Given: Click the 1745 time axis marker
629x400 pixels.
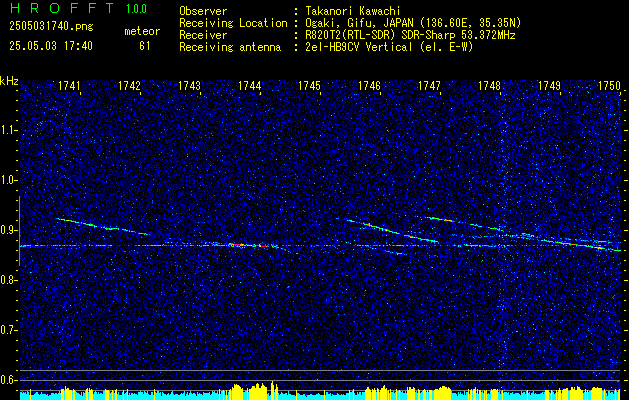Looking at the screenshot, I should tap(309, 86).
